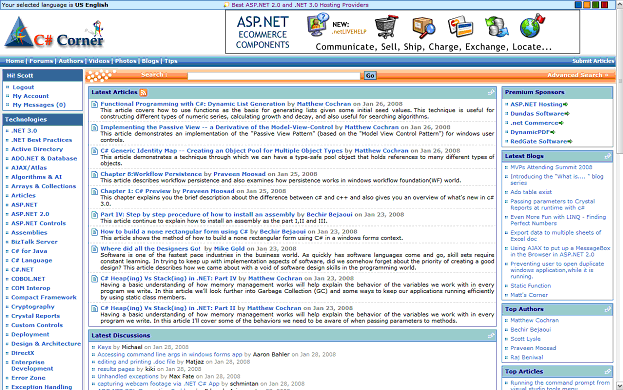
Task: Open discussion Accessing command line args in windows forms app
Action: pyautogui.click(x=170, y=355)
